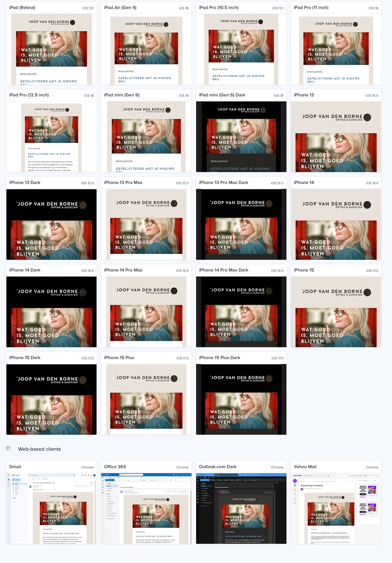Open the iPad mini (Gen 6) Dark preview
The width and height of the screenshot is (392, 563).
click(241, 137)
